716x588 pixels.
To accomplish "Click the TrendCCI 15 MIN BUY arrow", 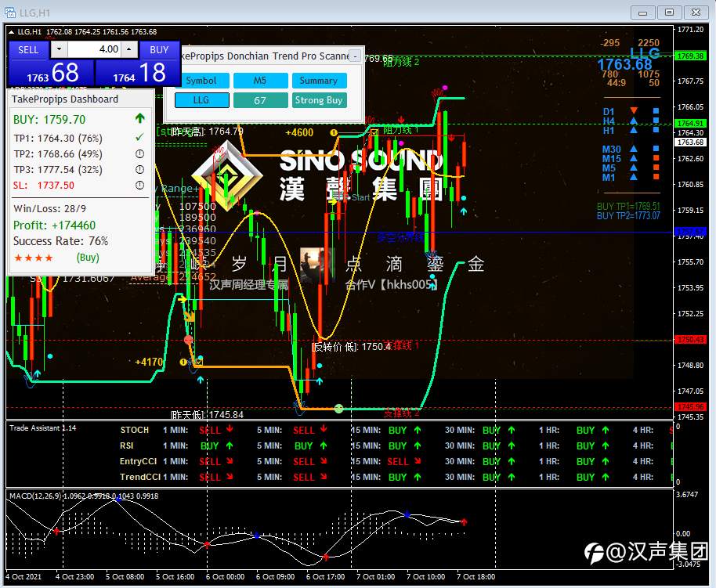I will [x=418, y=477].
